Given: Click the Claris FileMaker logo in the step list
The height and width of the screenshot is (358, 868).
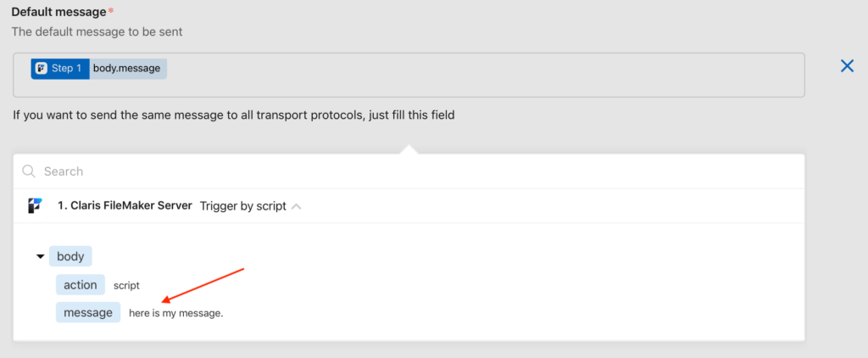Looking at the screenshot, I should pyautogui.click(x=35, y=205).
